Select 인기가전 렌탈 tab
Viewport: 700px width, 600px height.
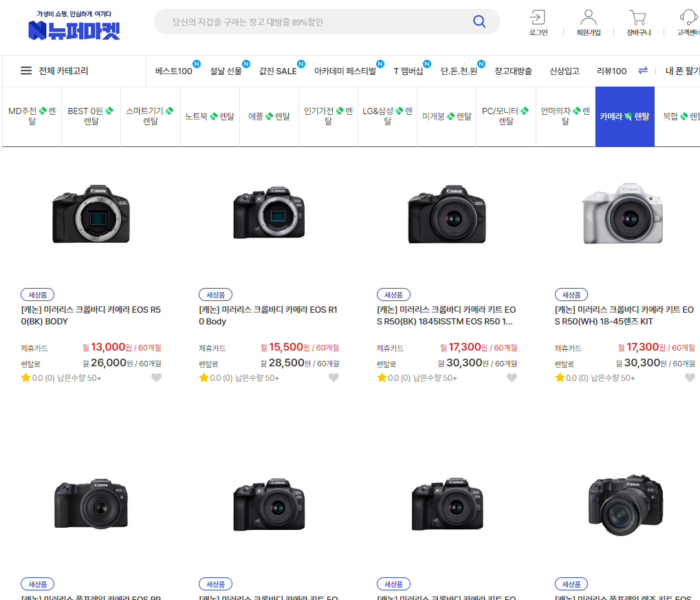pos(328,116)
